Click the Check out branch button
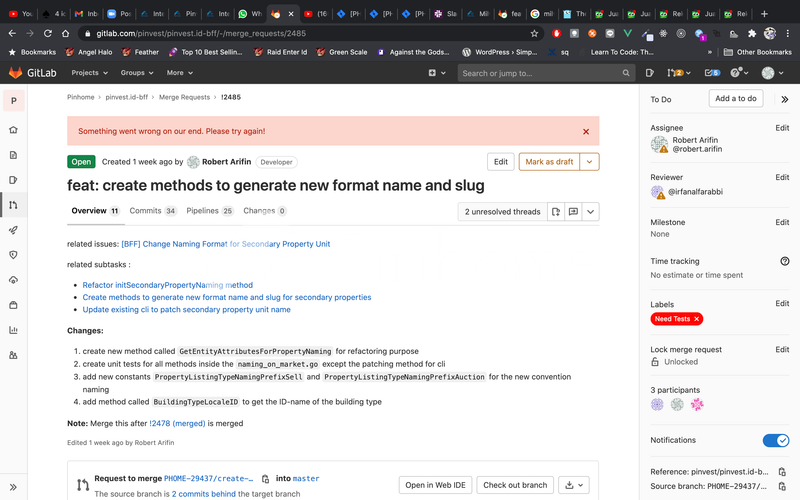The width and height of the screenshot is (800, 500). point(515,485)
